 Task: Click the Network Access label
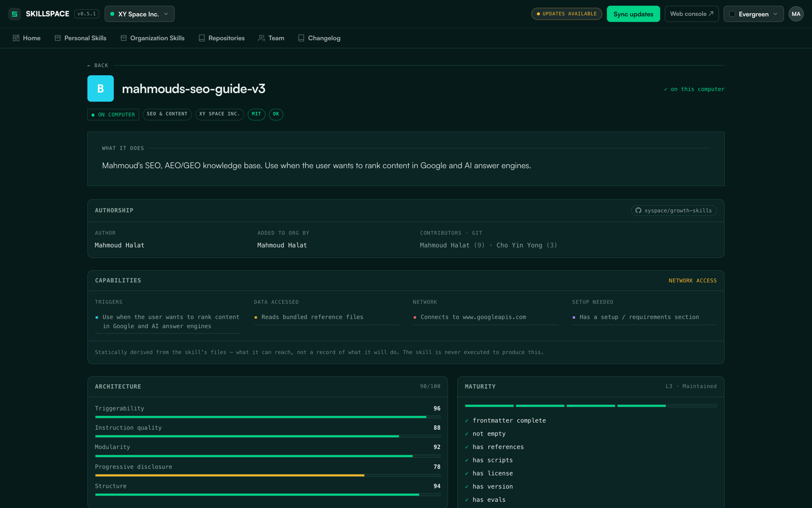693,280
